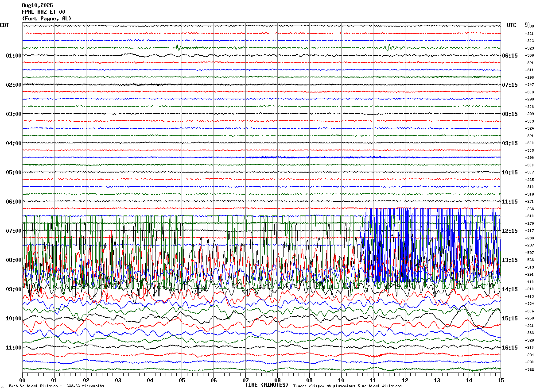Click the 09:00 CDT row label
This screenshot has width=536, height=392.
click(13, 289)
